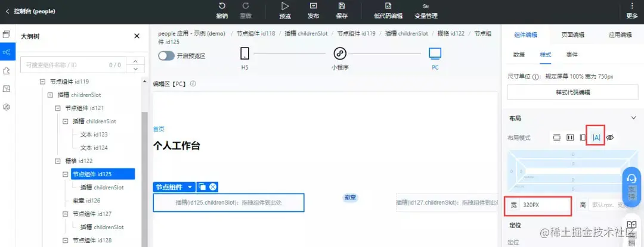Select 文本 id124 in outline tree
The height and width of the screenshot is (247, 644).
(x=94, y=148)
